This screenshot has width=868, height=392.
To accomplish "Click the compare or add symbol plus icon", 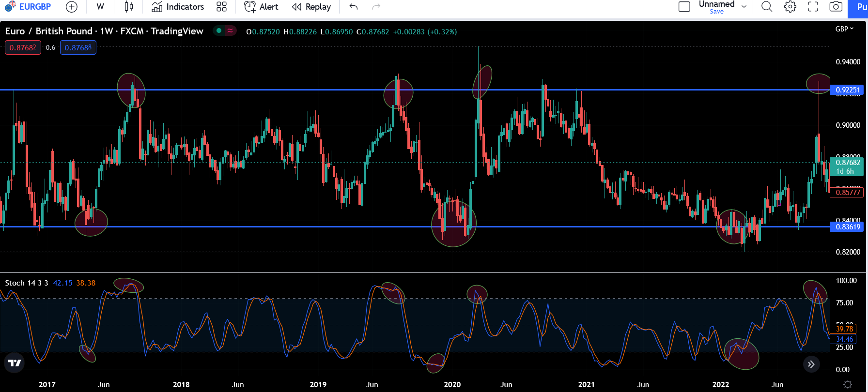I will pyautogui.click(x=71, y=7).
